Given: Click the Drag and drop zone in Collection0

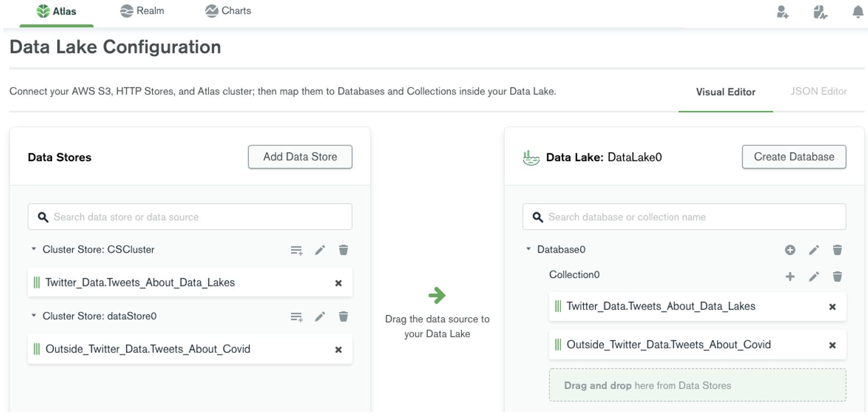Looking at the screenshot, I should click(698, 385).
